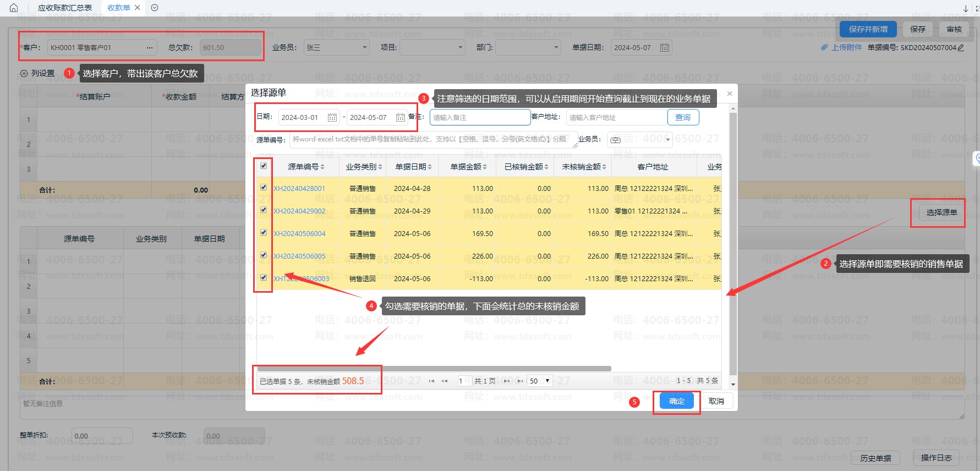Viewport: 980px width, 471px height.
Task: Select the 收款单 tab
Action: [118, 8]
